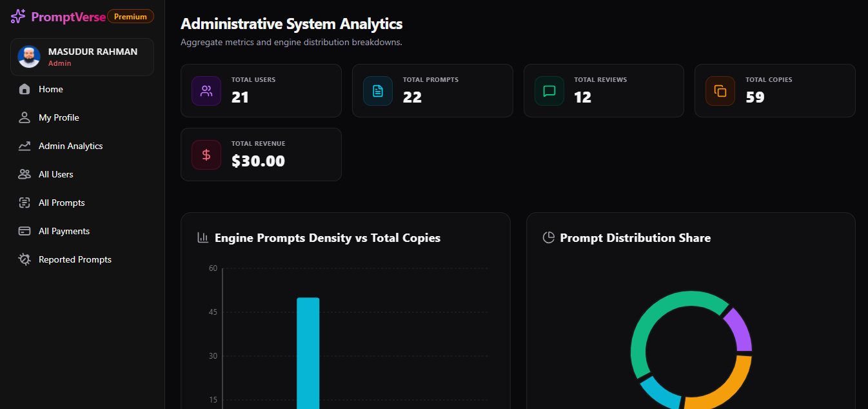Click the 60 label on chart axis
The image size is (868, 409).
pos(213,268)
